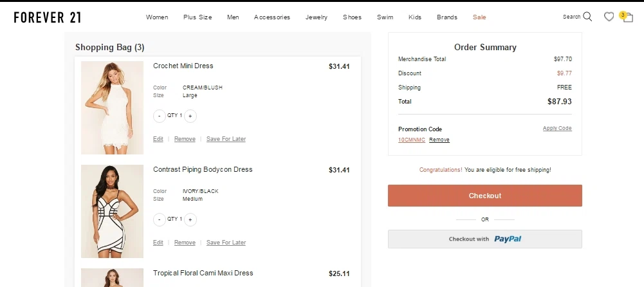Image resolution: width=644 pixels, height=287 pixels.
Task: Open the Kids menu
Action: click(x=415, y=17)
